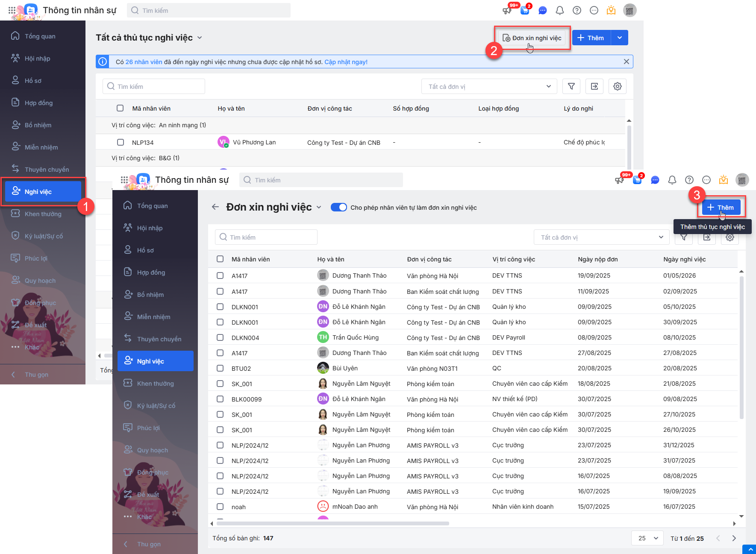Click the Cập nhật ngay! link
The height and width of the screenshot is (554, 756).
(346, 62)
